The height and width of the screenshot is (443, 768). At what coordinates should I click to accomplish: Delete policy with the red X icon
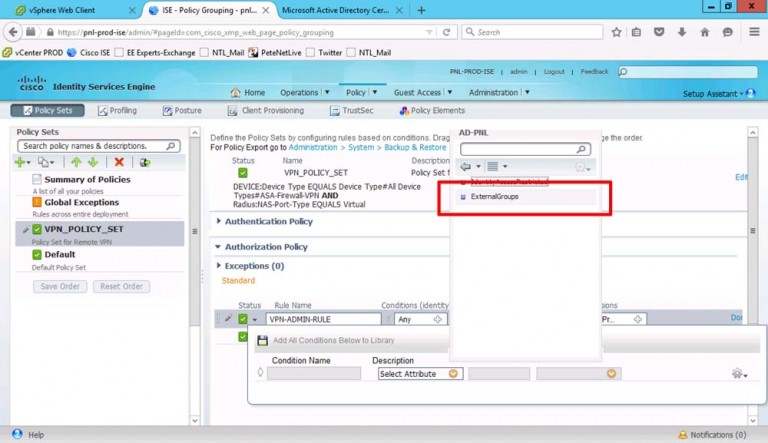(119, 162)
